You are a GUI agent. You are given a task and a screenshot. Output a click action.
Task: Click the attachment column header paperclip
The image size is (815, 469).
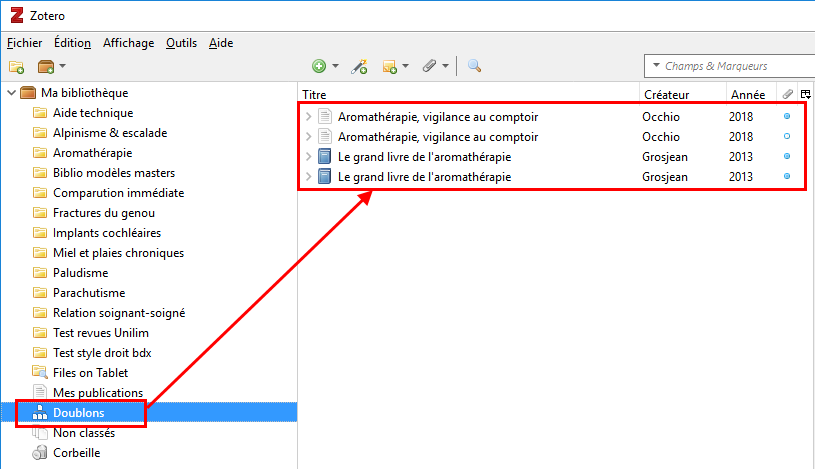tap(787, 94)
